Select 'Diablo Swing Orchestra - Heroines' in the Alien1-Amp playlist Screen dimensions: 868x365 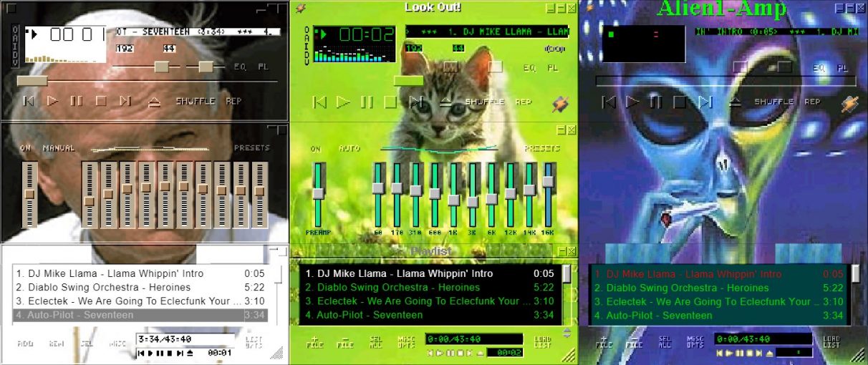click(719, 288)
